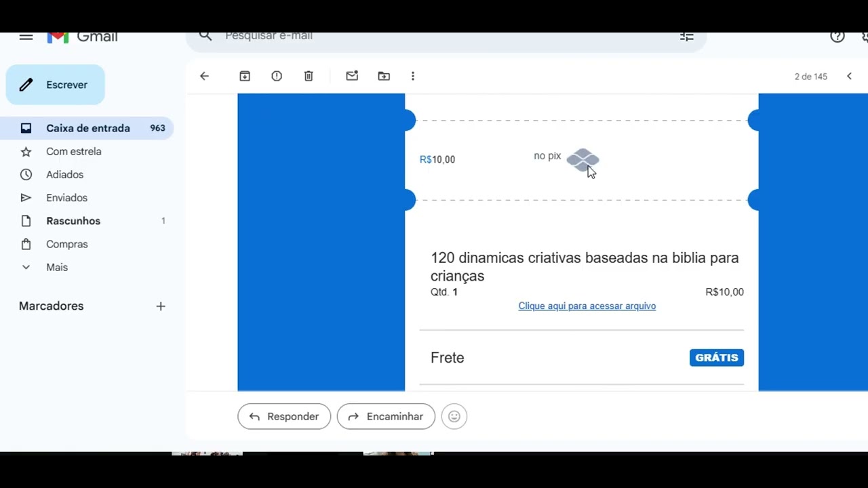868x488 pixels.
Task: Mark the email as unread
Action: [352, 76]
